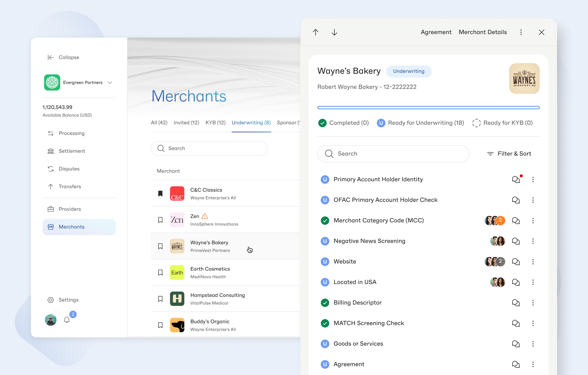Filter by Completed (0) status
The image size is (588, 375).
point(343,123)
